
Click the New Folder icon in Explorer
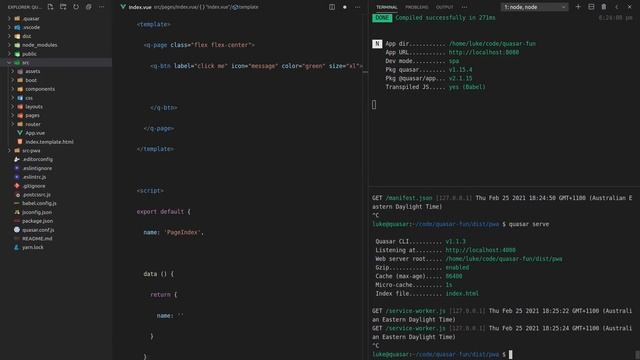pos(63,7)
